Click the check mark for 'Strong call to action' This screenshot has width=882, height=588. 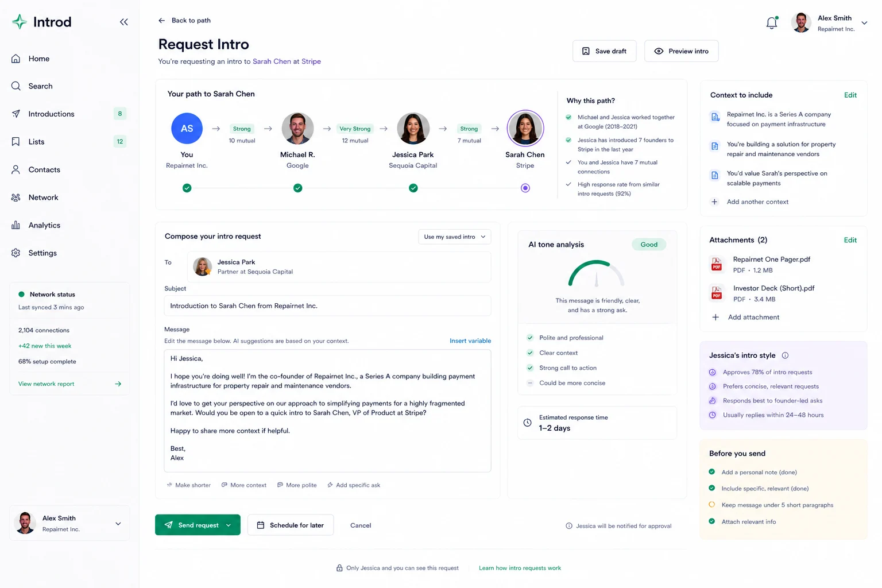click(x=530, y=367)
